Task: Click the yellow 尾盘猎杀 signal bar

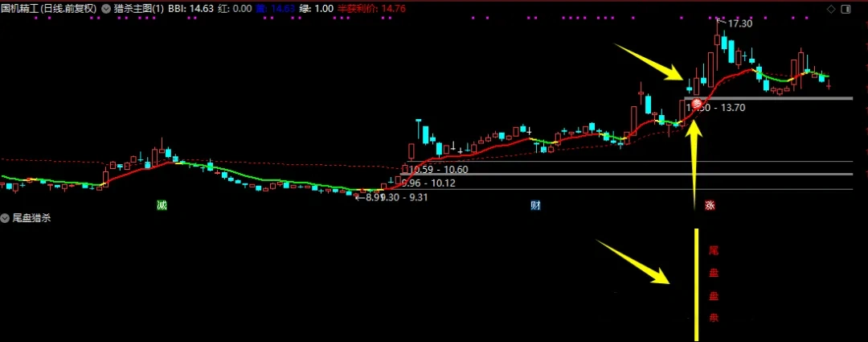Action: (696, 284)
